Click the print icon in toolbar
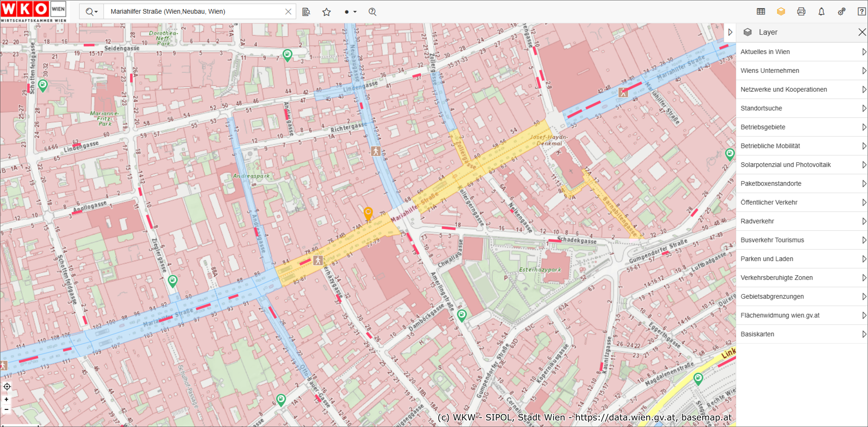 [801, 12]
